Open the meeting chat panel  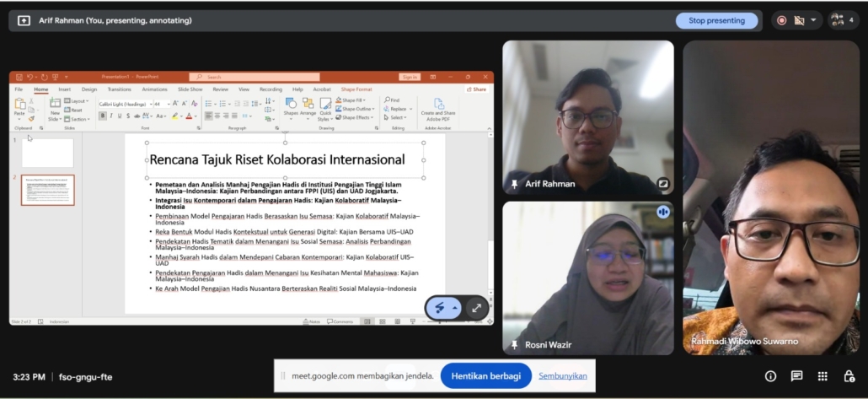796,376
